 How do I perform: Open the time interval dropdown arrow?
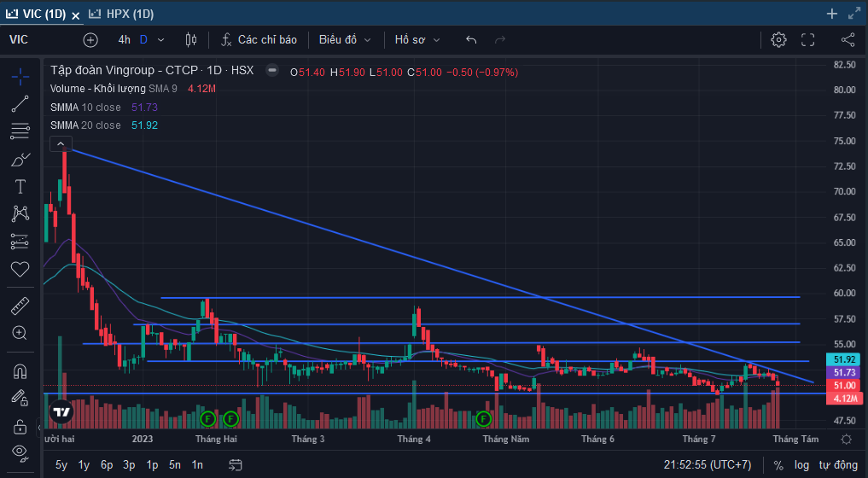pyautogui.click(x=161, y=40)
